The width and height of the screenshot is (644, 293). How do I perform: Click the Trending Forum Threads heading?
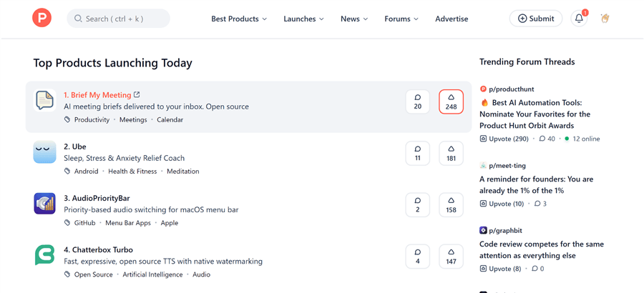527,62
